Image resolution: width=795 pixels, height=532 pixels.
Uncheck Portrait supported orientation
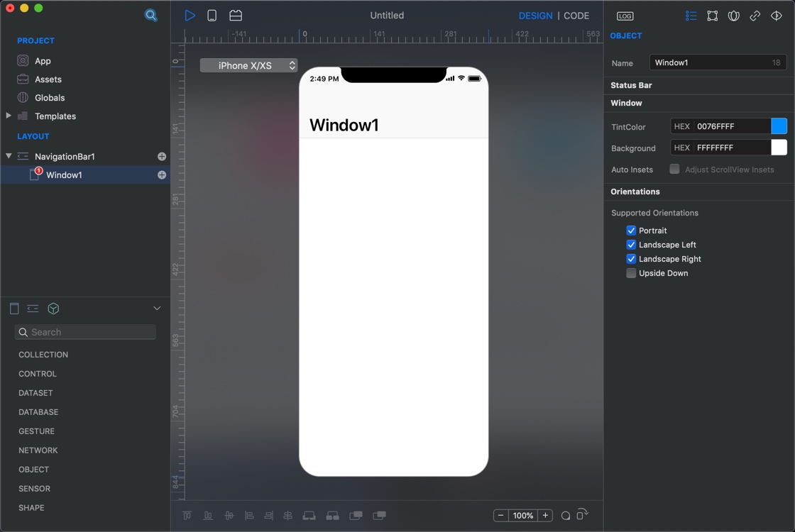point(631,230)
